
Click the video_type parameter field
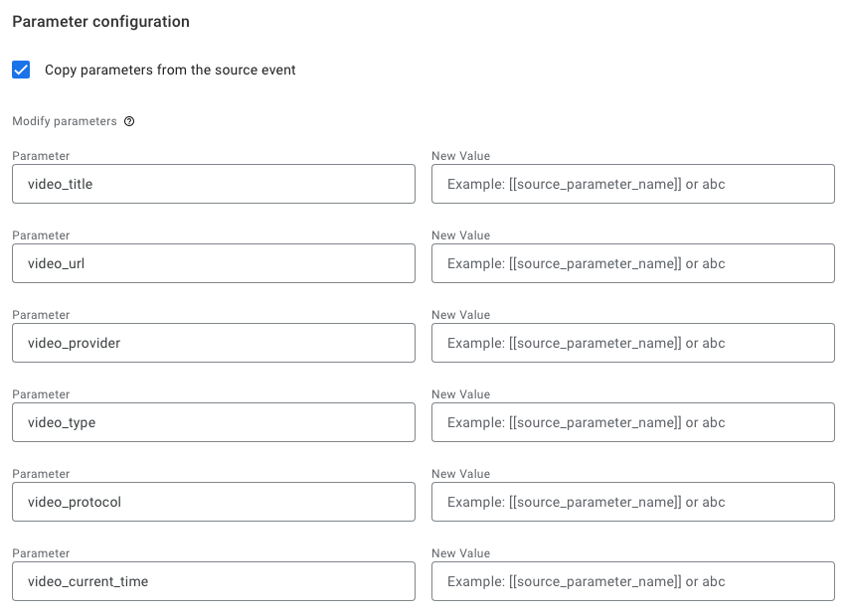click(214, 422)
